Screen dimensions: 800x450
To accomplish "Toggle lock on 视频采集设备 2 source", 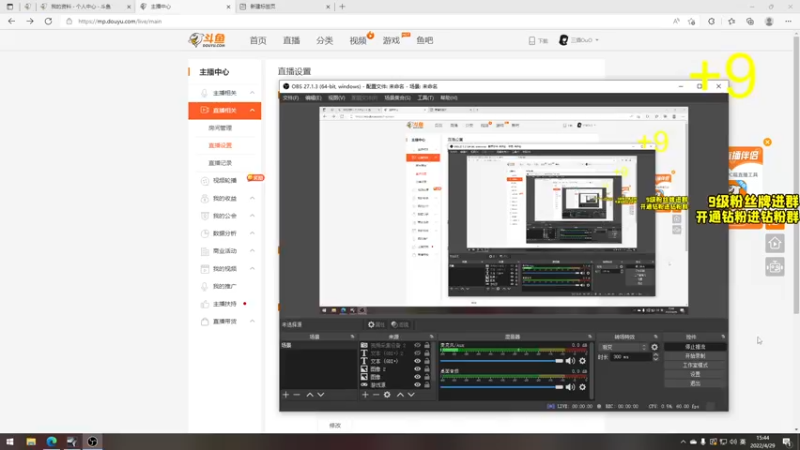I will (x=427, y=345).
